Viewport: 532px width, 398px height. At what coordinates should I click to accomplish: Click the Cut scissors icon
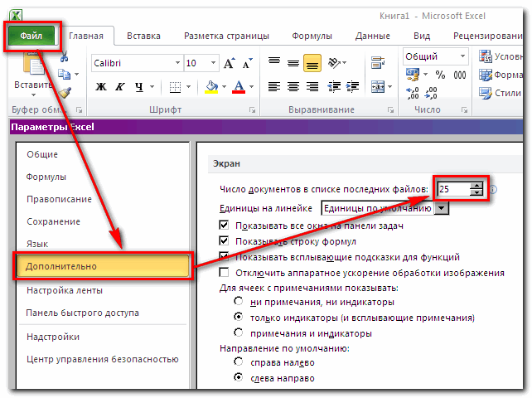65,56
